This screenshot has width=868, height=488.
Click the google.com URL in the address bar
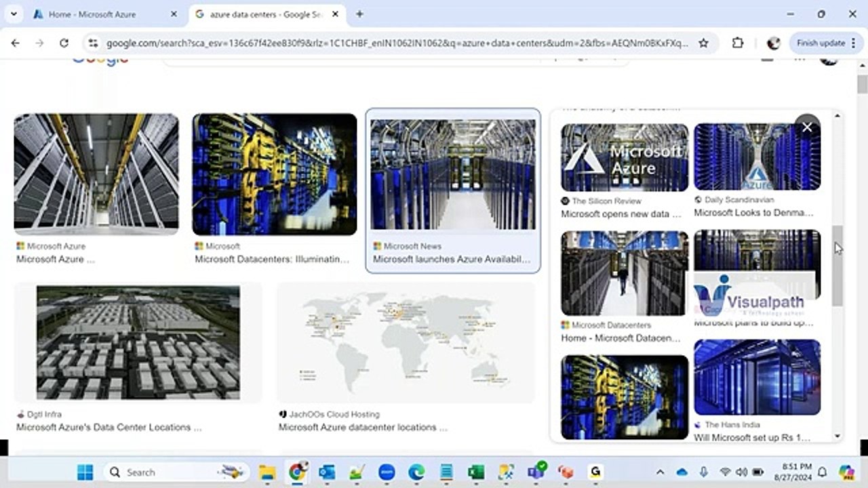pos(397,43)
